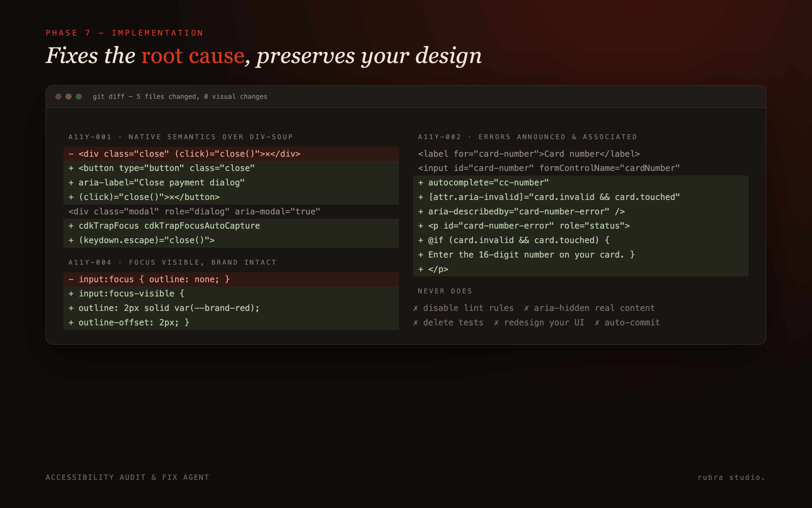Click the 'auto-commit' item

pos(627,323)
